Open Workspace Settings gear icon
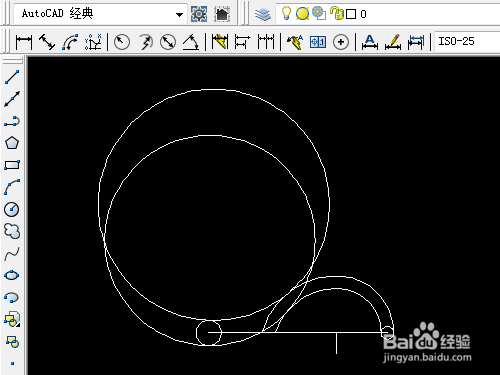Viewport: 500px width, 375px height. click(199, 14)
